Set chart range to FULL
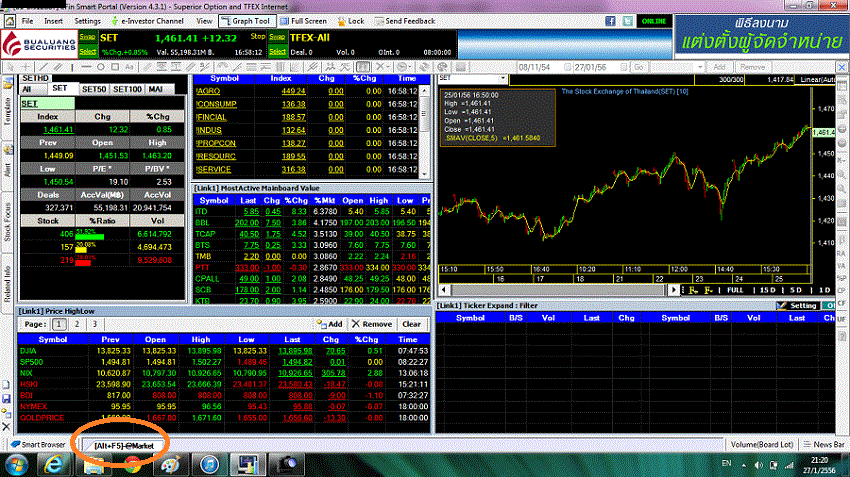Viewport: 850px width, 477px height. [735, 291]
